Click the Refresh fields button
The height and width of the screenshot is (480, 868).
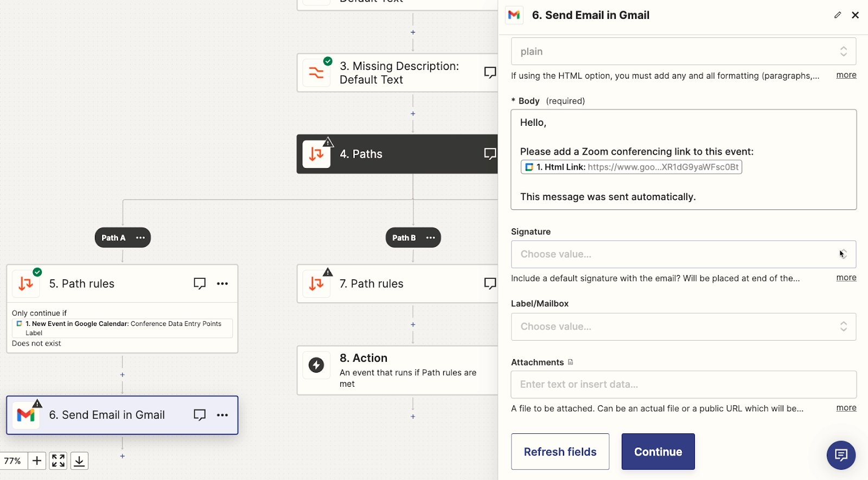[560, 451]
